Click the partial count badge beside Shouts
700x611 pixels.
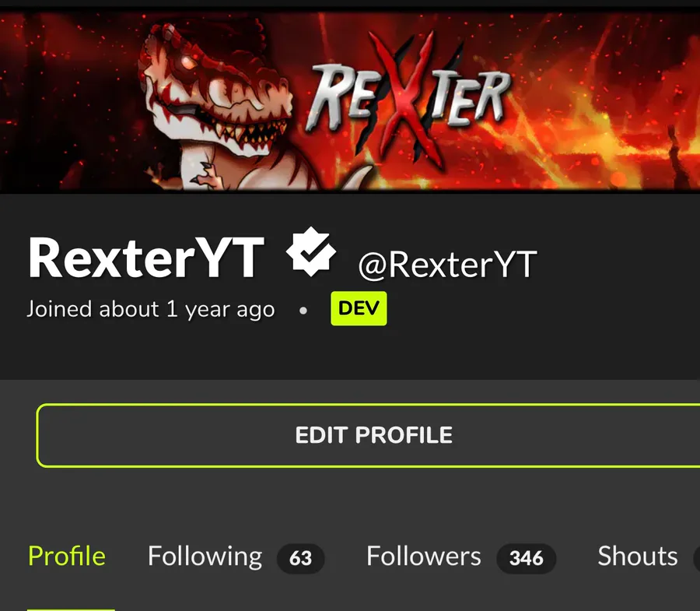tap(696, 558)
